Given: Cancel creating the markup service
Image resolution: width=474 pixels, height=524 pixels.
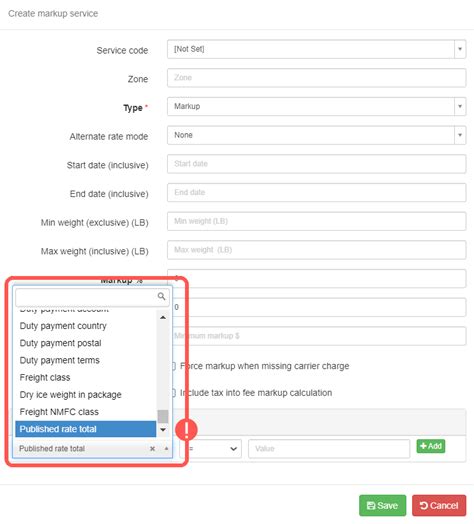Looking at the screenshot, I should [x=439, y=505].
